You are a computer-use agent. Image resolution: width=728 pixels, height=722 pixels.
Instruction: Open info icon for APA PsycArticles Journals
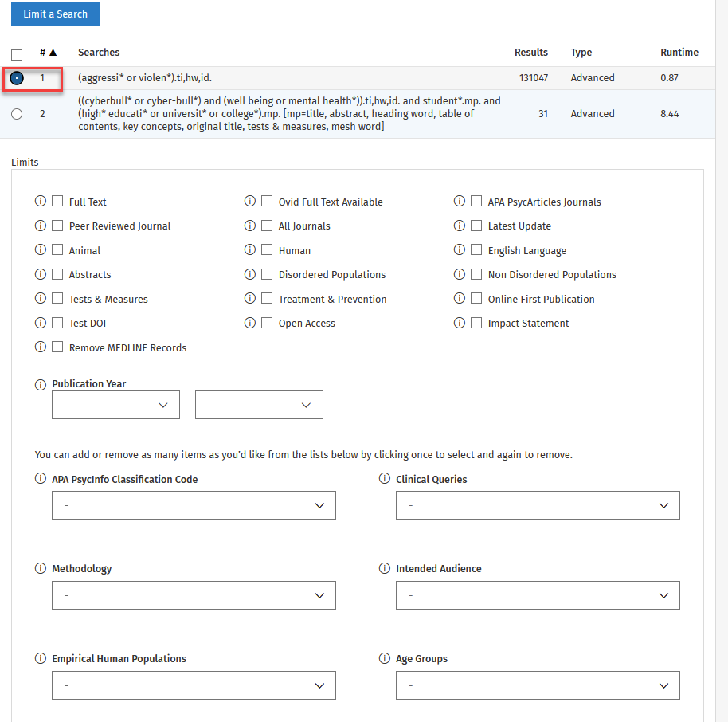[x=460, y=202]
